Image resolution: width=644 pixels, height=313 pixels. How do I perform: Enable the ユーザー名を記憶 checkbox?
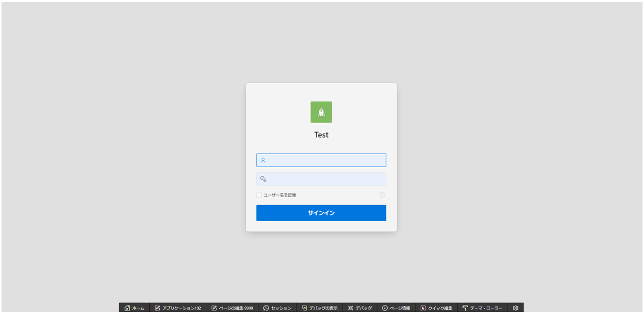pyautogui.click(x=259, y=194)
